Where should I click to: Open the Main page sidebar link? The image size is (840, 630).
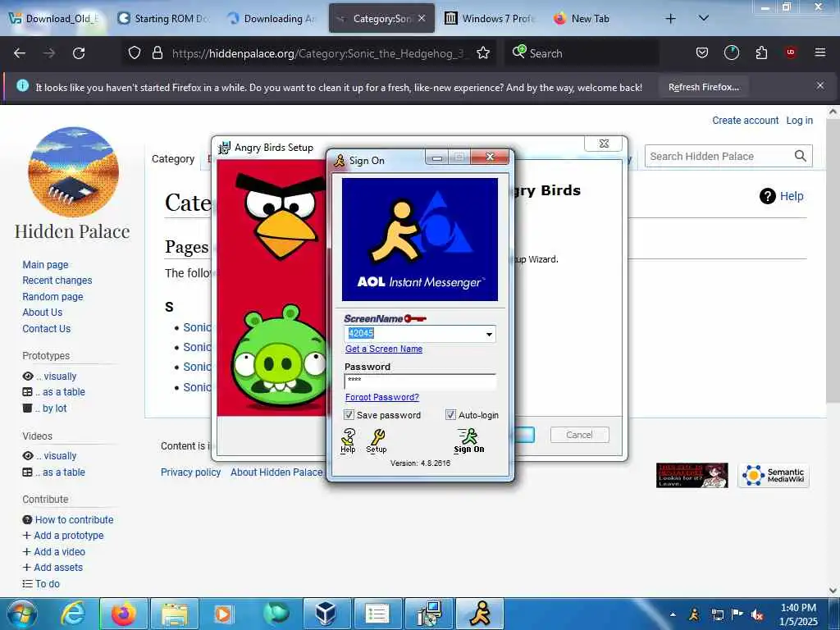pyautogui.click(x=46, y=265)
